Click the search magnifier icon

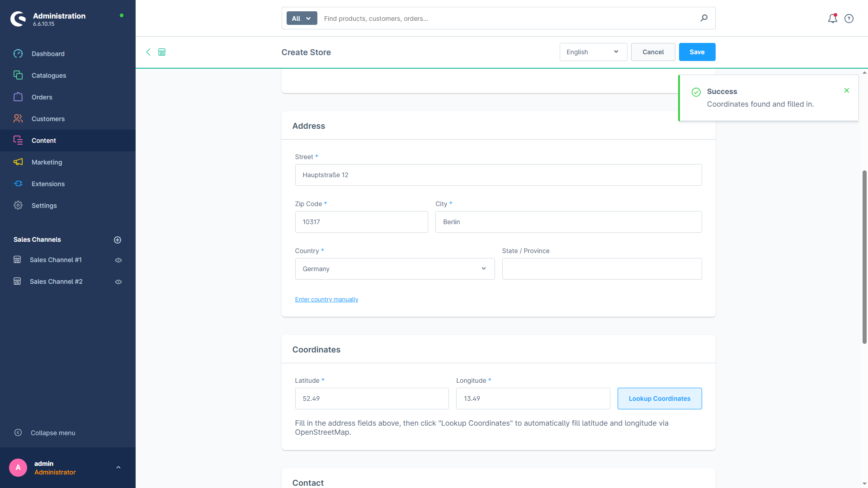(x=704, y=18)
